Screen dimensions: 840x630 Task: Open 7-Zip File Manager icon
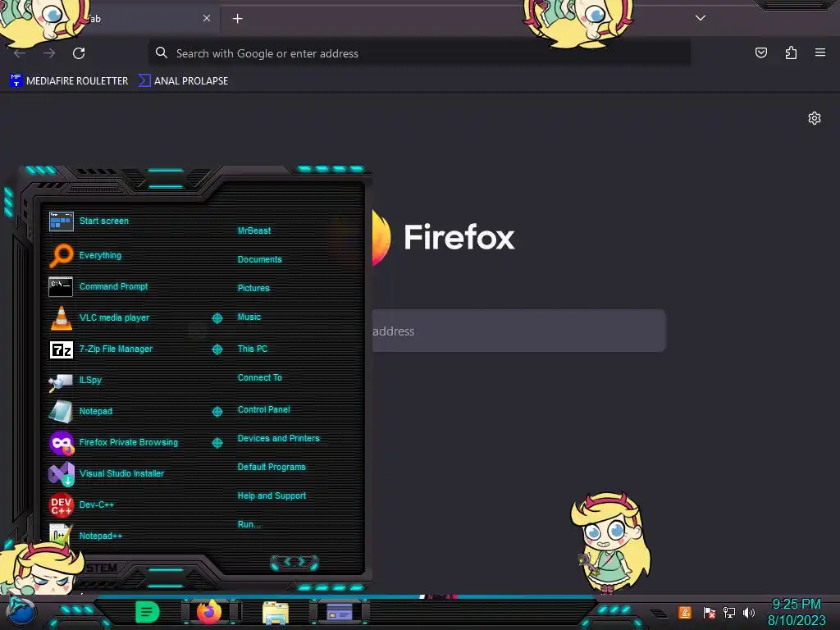click(61, 349)
